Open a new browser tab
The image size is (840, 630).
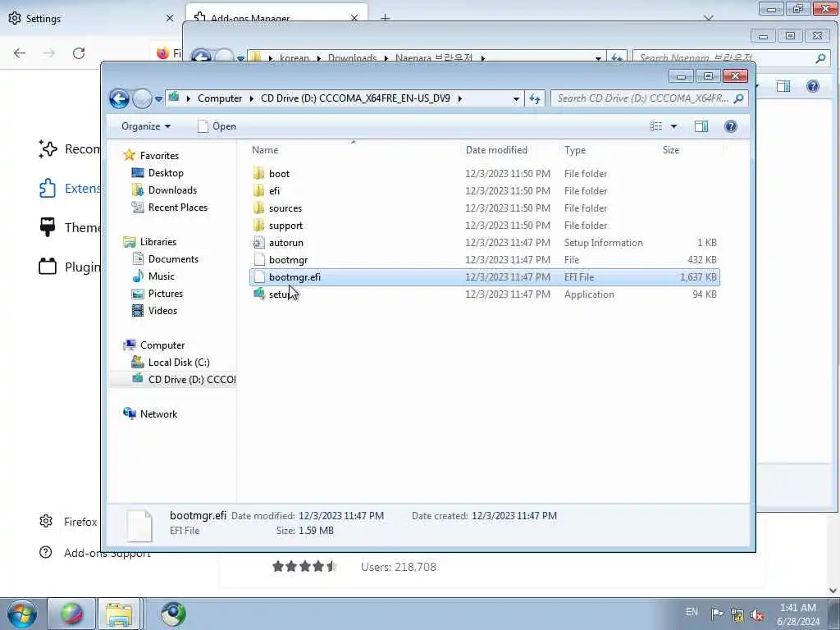tap(385, 18)
